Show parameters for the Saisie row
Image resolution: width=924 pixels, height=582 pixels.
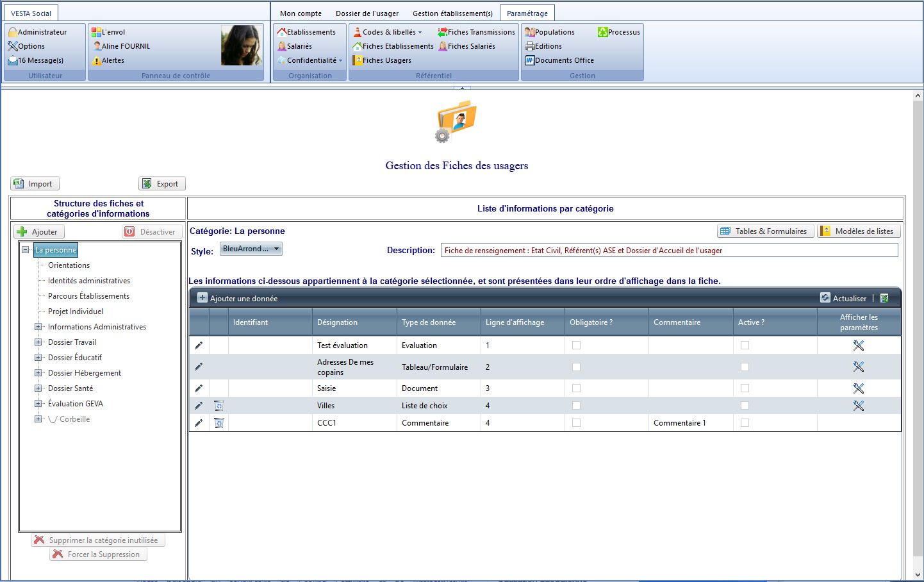point(859,388)
